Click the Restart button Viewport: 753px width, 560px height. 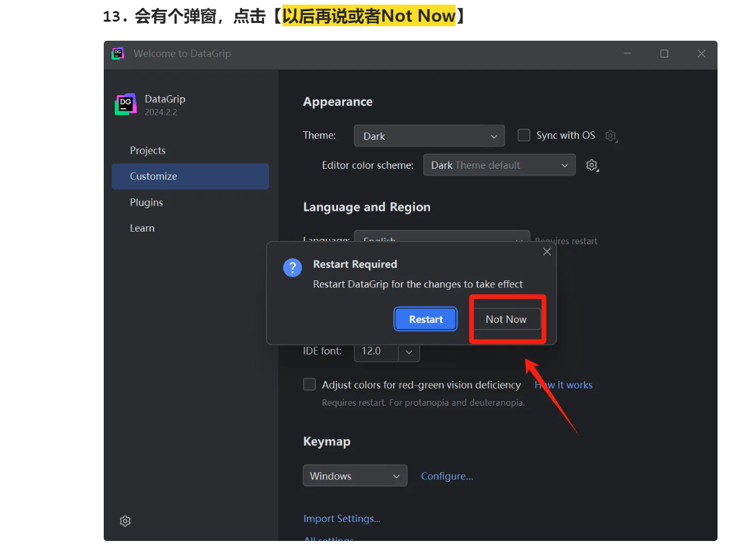pos(425,319)
